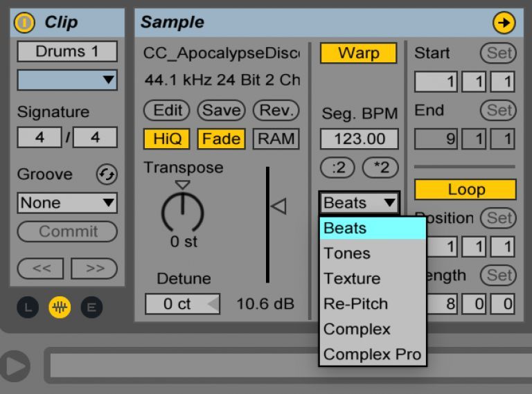Toggle the Loop switch
The image size is (532, 394).
[x=465, y=189]
